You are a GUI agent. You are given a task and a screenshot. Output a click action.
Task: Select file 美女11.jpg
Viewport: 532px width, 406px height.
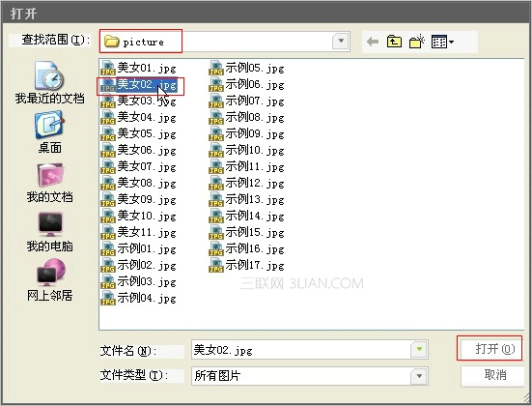pyautogui.click(x=139, y=233)
